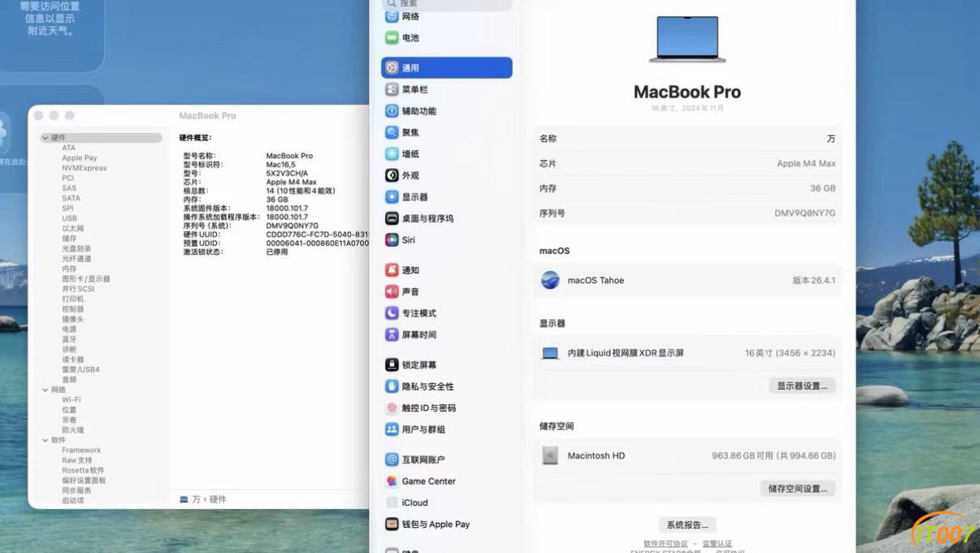Click the 系统报告... button
The height and width of the screenshot is (553, 980).
click(x=687, y=525)
